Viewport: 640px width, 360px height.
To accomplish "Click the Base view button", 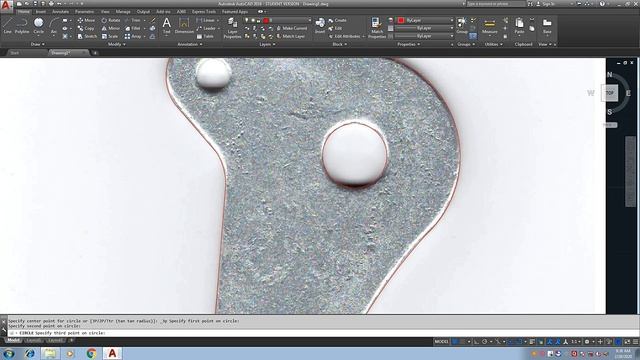I will [x=547, y=26].
